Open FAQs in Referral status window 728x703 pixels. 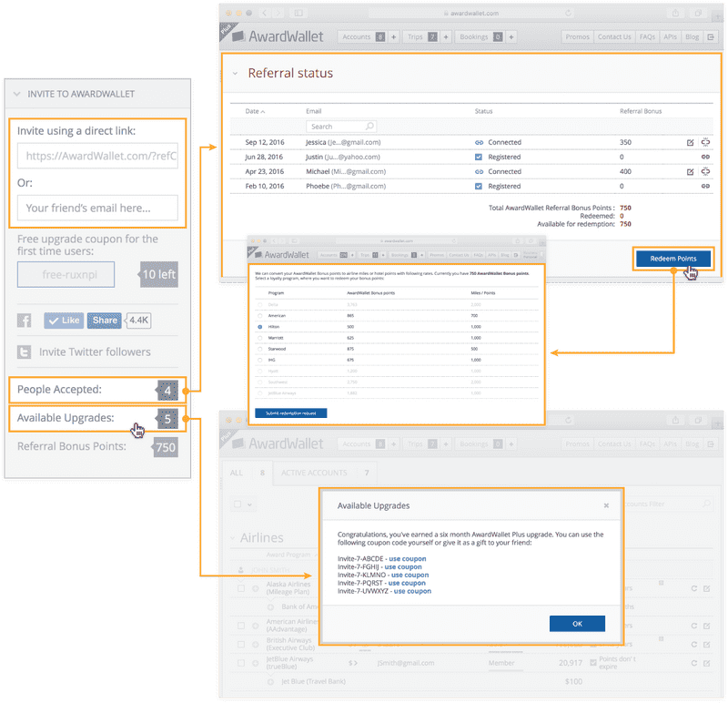[647, 36]
